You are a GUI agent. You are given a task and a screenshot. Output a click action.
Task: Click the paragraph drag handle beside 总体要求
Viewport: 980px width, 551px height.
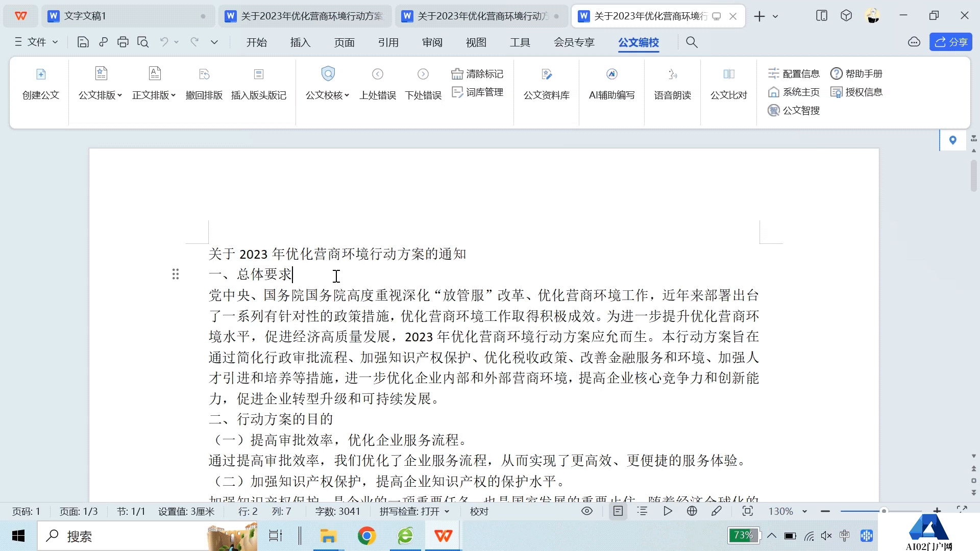click(x=176, y=274)
